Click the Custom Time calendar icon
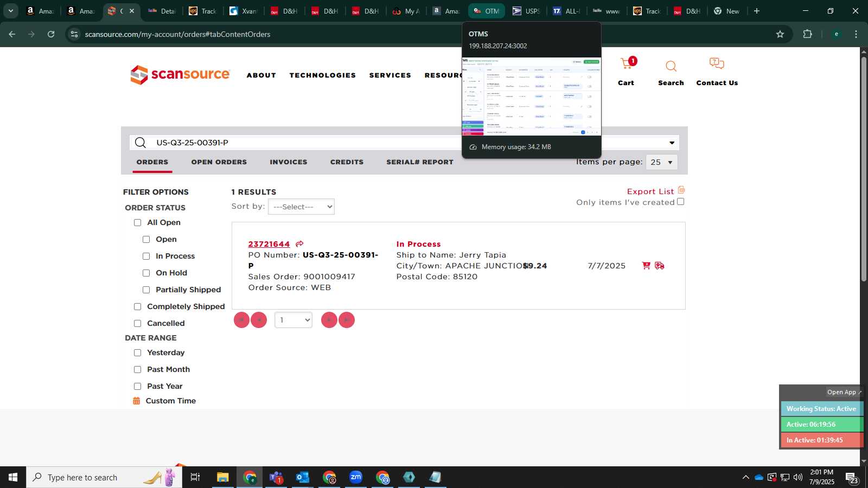 (137, 401)
